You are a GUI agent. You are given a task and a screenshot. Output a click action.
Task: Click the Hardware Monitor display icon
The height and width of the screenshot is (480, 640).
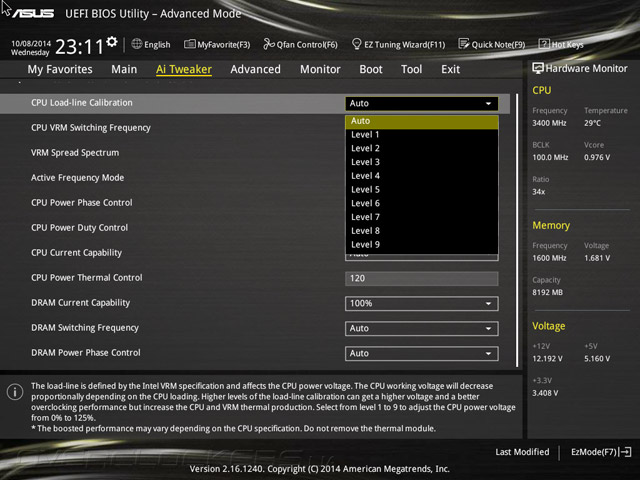538,69
